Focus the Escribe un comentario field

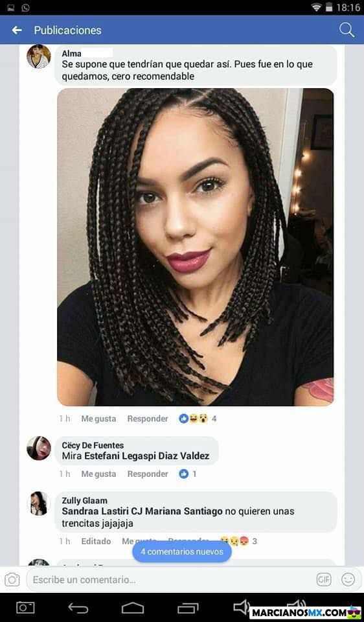click(x=172, y=580)
